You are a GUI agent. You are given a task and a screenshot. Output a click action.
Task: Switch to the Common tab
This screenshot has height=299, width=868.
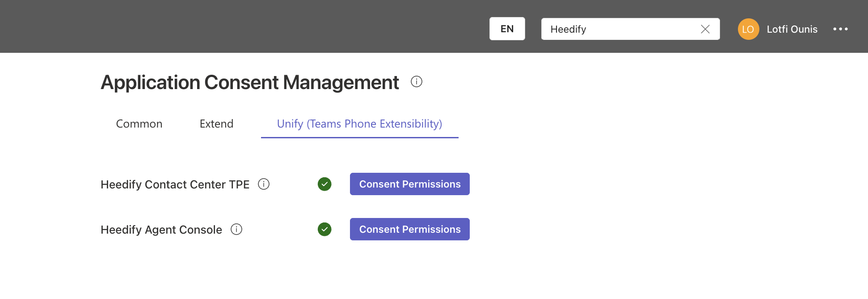pyautogui.click(x=139, y=124)
